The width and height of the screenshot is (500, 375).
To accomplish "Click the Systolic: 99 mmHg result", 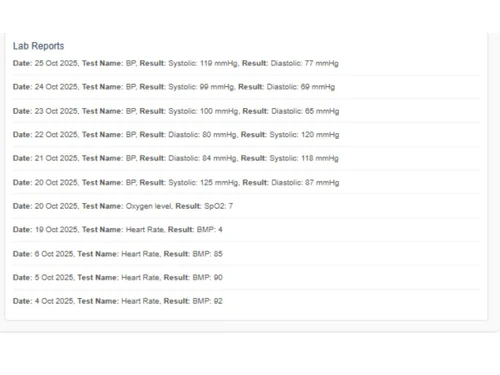I will (201, 87).
